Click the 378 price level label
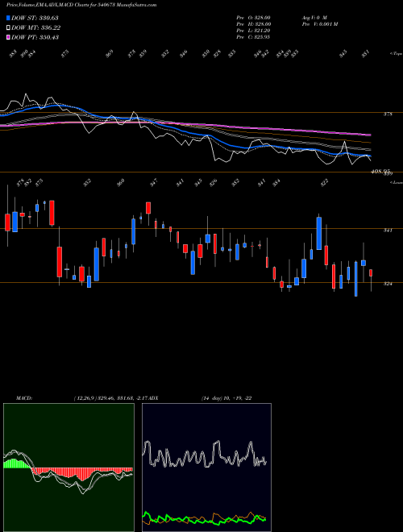 coord(388,114)
